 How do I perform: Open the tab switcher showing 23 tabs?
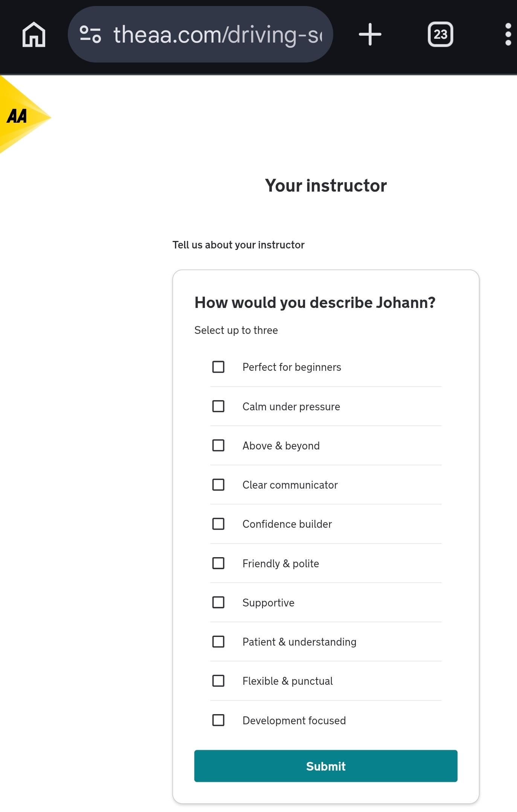[x=440, y=34]
